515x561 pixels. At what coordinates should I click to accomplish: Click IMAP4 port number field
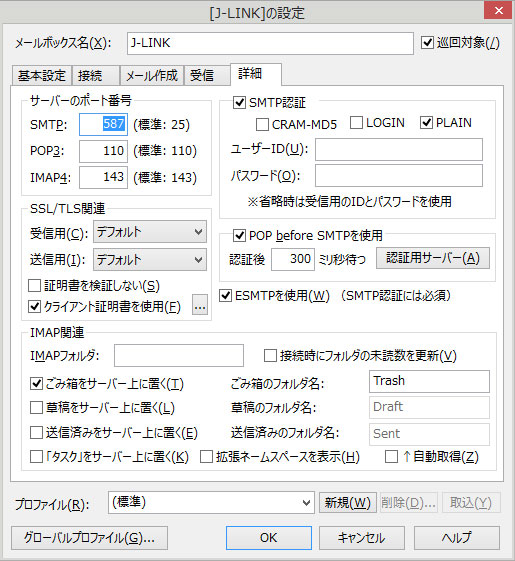(103, 177)
